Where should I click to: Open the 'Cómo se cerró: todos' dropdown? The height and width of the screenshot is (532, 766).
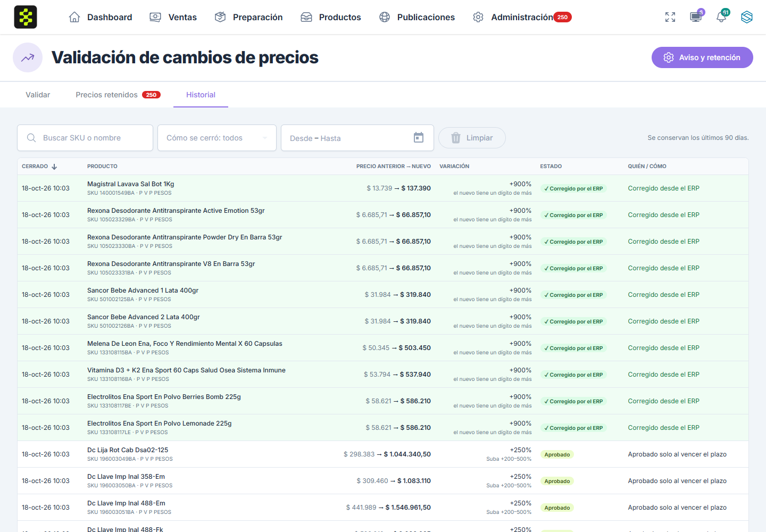(x=217, y=138)
